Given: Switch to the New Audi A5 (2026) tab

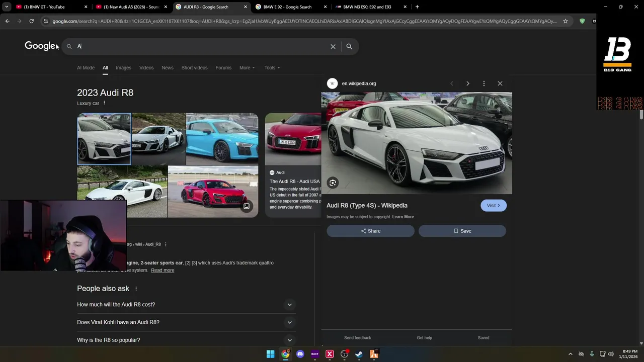Looking at the screenshot, I should coord(131,7).
